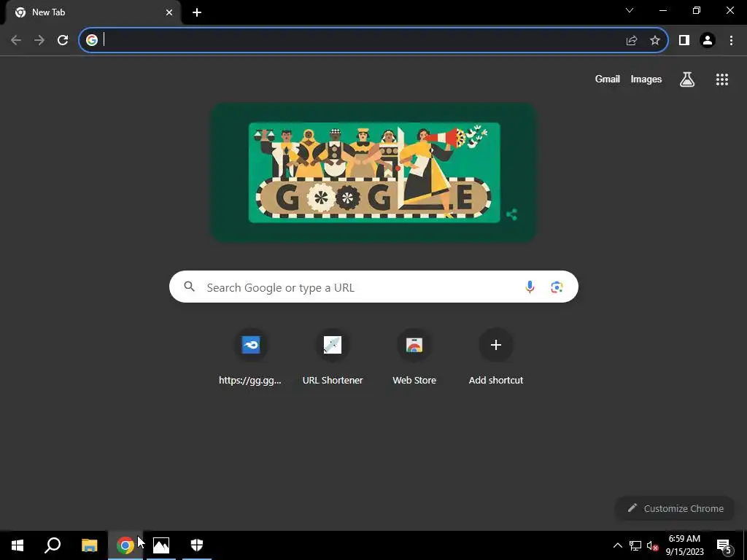Click the Search Google or type a URL box
This screenshot has height=560, width=747.
pyautogui.click(x=373, y=287)
